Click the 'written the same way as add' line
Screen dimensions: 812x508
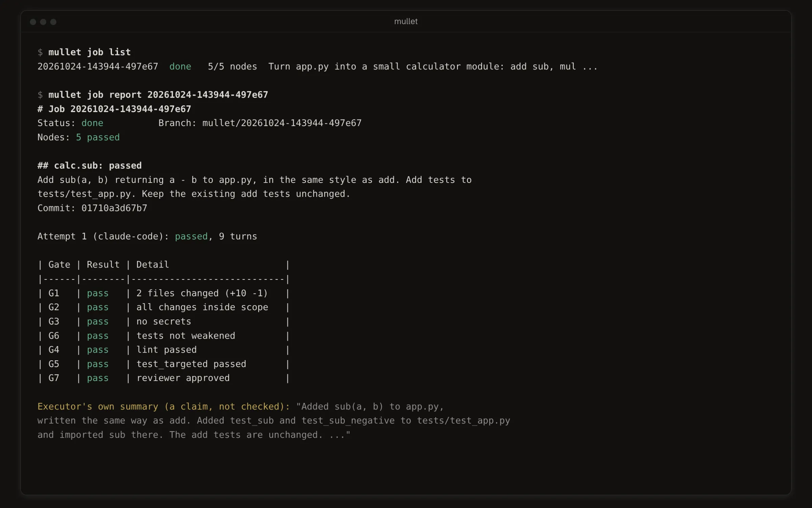pos(274,421)
